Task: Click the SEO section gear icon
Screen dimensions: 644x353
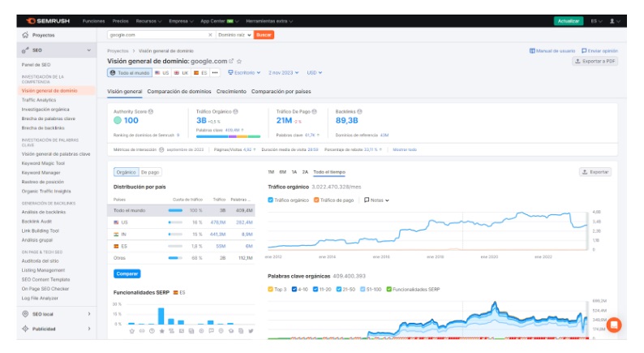Action: [x=25, y=50]
